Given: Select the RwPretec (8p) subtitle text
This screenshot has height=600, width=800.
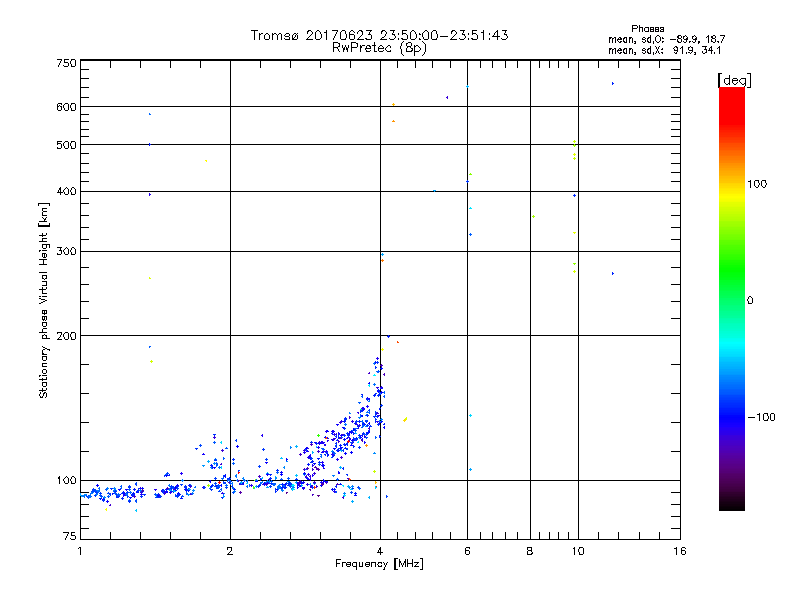Looking at the screenshot, I should 379,47.
